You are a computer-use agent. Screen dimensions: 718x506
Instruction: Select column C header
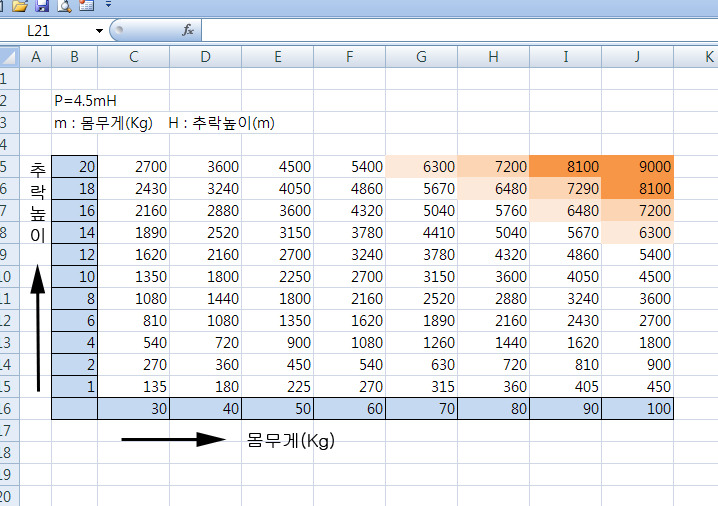coord(134,57)
